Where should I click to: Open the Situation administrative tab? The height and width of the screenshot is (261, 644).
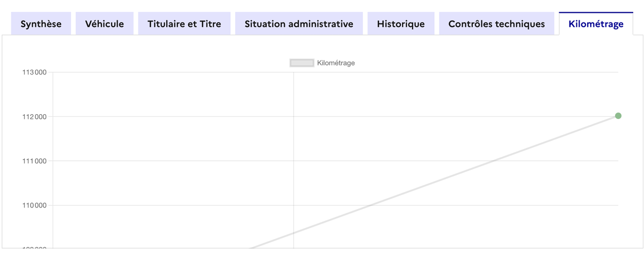click(x=299, y=24)
